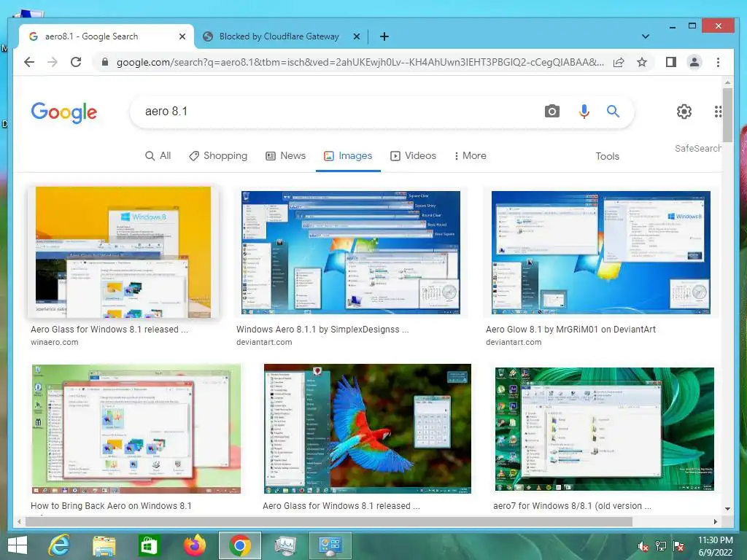Close the Blocked by Cloudflare Gateway tab
Screen dimensions: 747x560
click(x=356, y=36)
